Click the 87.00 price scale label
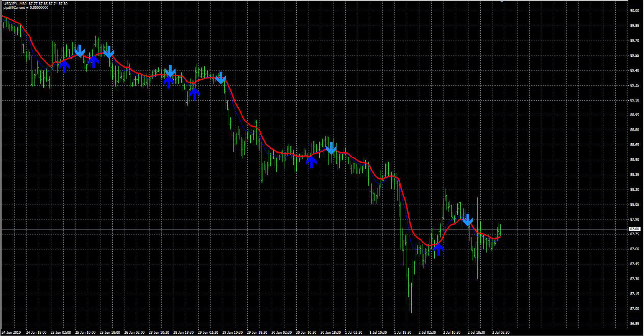 coord(634,309)
